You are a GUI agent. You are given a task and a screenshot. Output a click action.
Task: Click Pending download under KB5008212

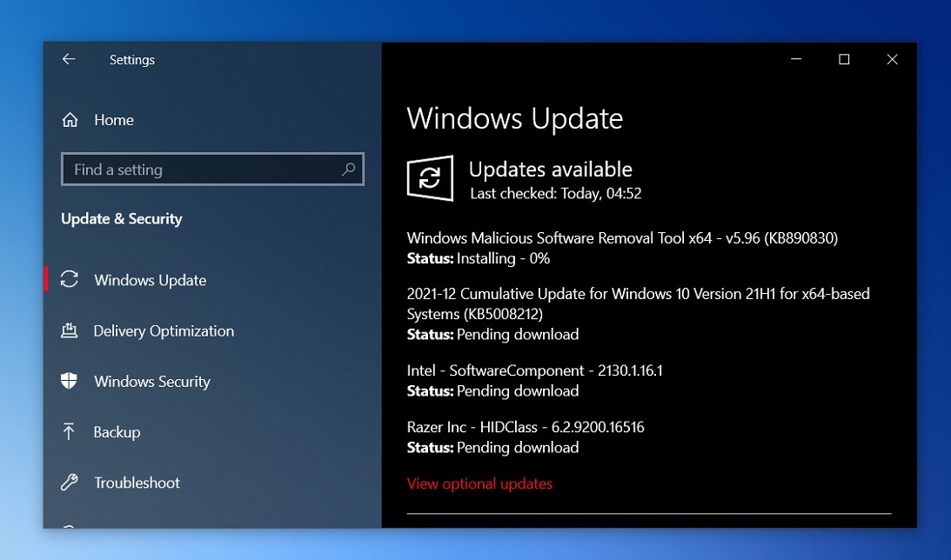[518, 335]
